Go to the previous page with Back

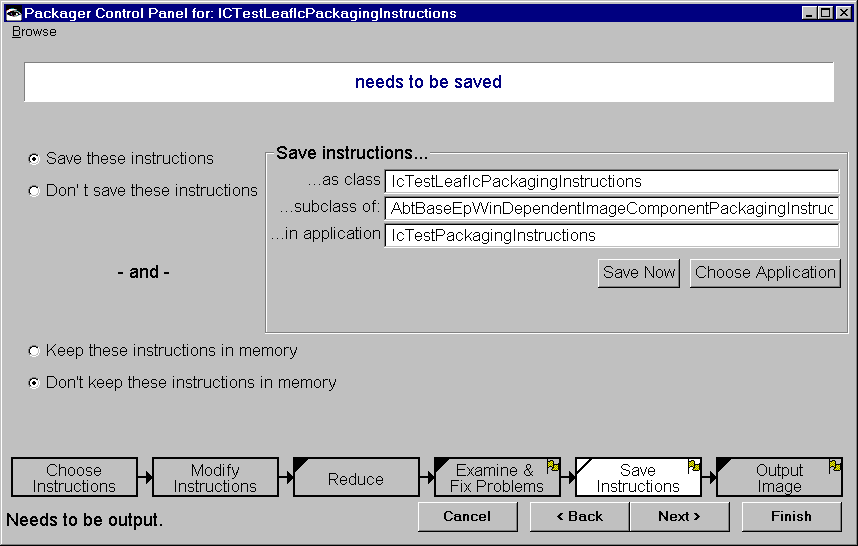coord(579,517)
